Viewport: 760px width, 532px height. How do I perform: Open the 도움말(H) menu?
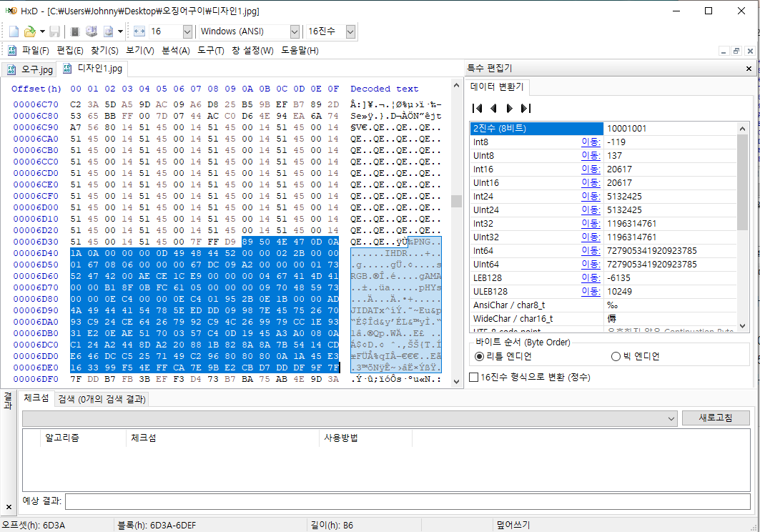[300, 51]
